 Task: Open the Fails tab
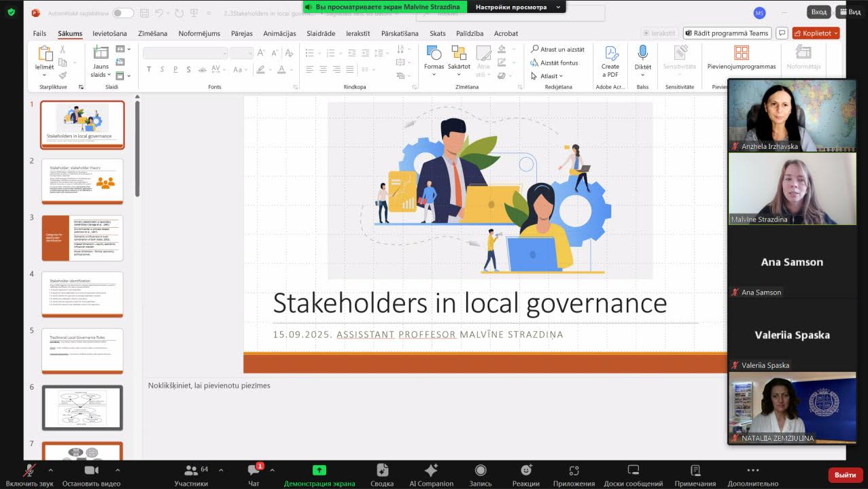(39, 33)
